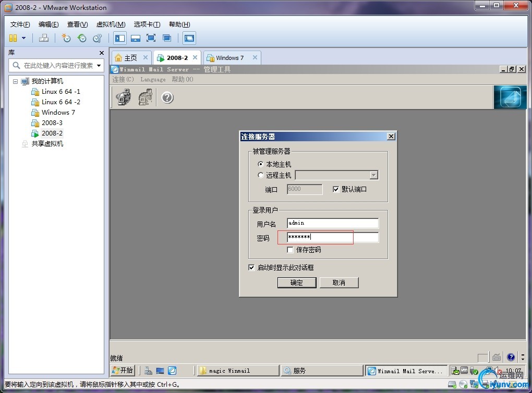532x393 pixels.
Task: Open the 虚拟机(M) menu
Action: (x=111, y=24)
